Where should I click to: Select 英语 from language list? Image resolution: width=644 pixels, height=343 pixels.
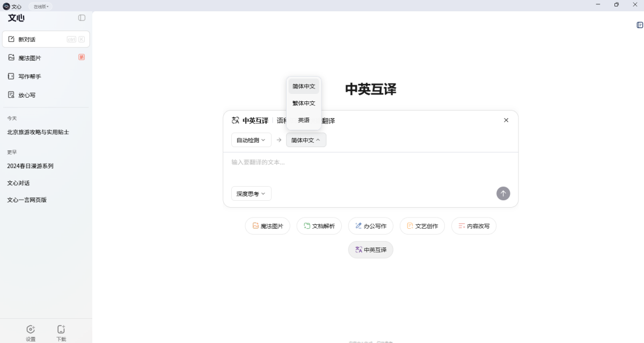304,120
